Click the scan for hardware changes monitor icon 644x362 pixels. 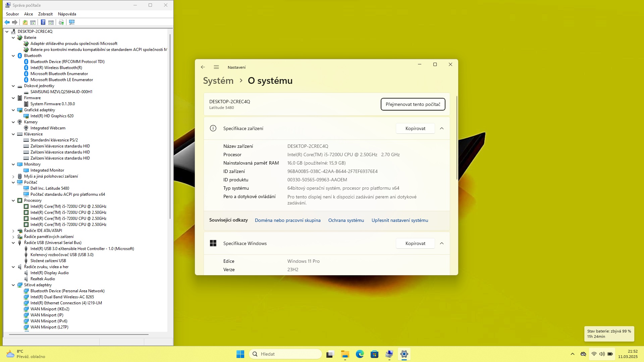[72, 22]
